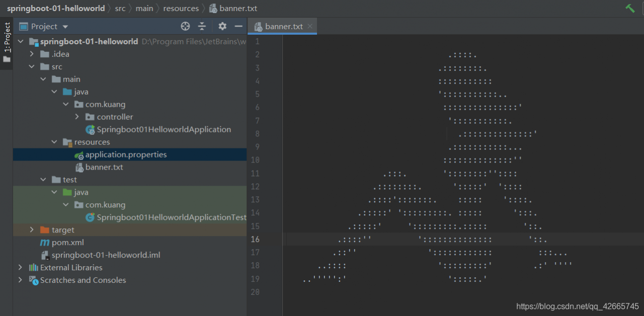Expand External Libraries node
Screen dimensions: 644x316
pyautogui.click(x=20, y=268)
